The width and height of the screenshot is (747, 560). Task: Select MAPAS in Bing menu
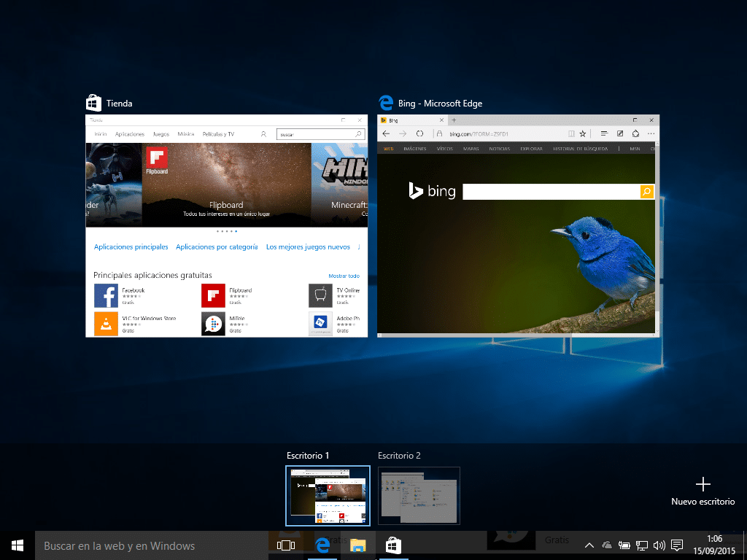471,149
